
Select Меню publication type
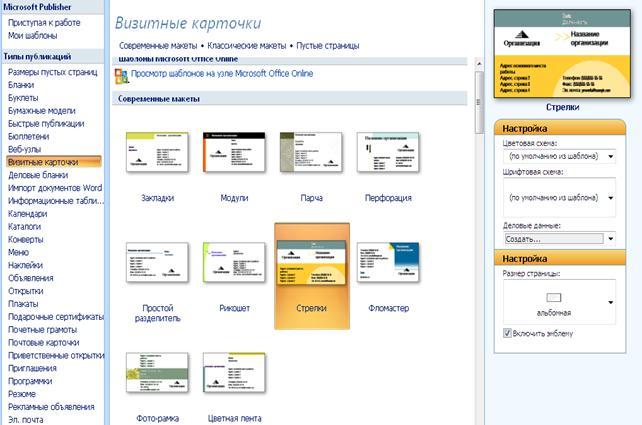[x=18, y=252]
